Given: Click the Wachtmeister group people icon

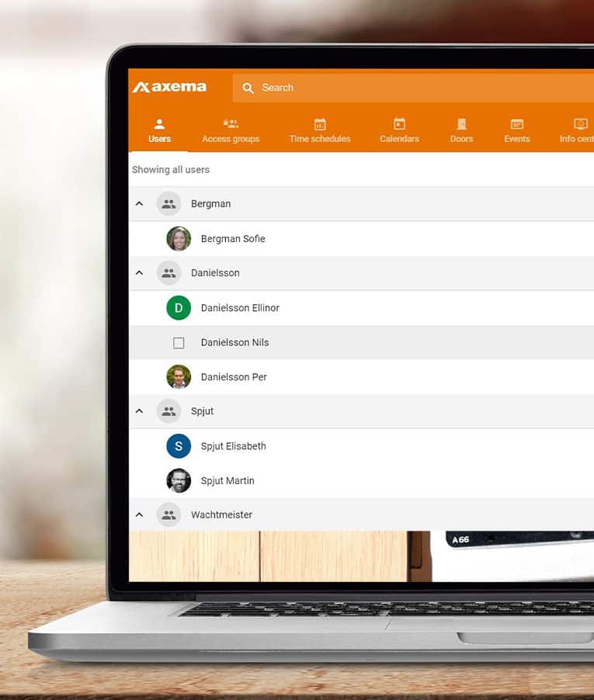Looking at the screenshot, I should click(168, 515).
